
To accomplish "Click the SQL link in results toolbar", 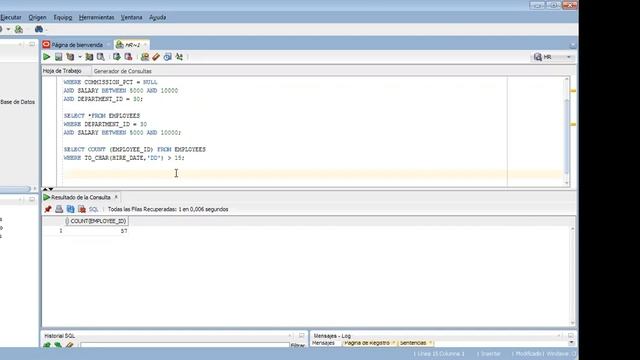I will tap(93, 209).
